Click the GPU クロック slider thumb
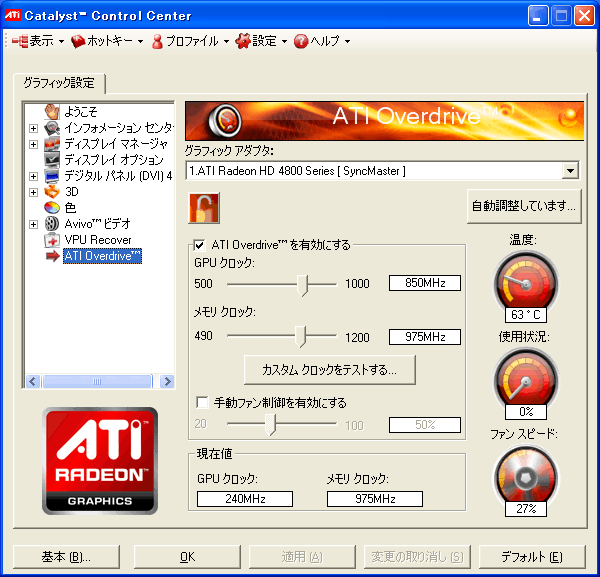 (x=304, y=284)
